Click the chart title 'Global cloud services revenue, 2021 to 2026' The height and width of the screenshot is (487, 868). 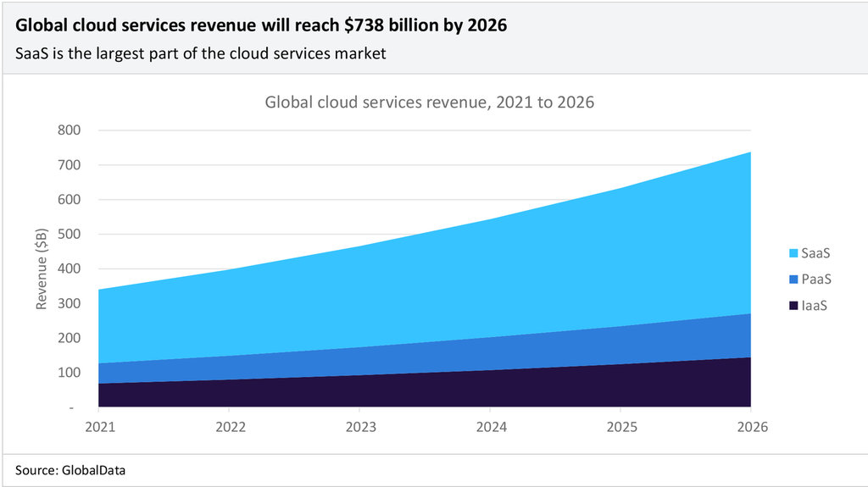coord(430,102)
